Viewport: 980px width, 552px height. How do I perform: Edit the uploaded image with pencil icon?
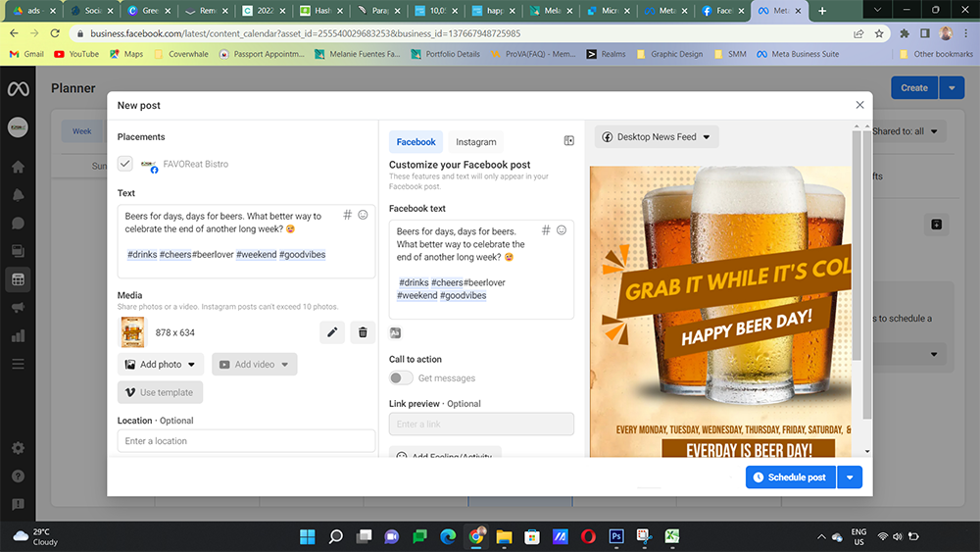(332, 332)
